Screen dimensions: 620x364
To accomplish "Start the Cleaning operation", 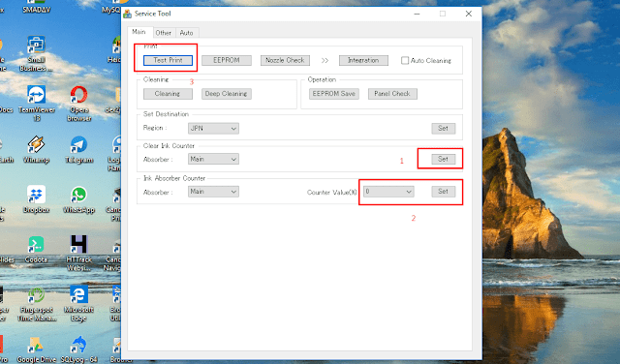I will point(168,94).
